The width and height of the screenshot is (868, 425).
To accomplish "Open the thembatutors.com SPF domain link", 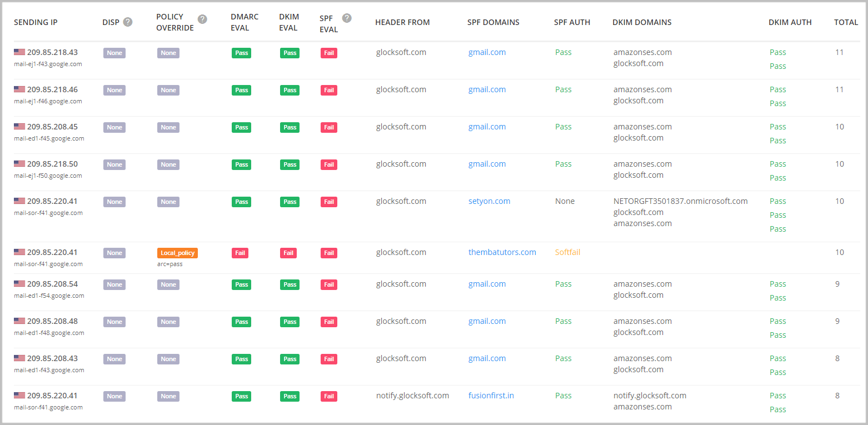I will click(502, 252).
